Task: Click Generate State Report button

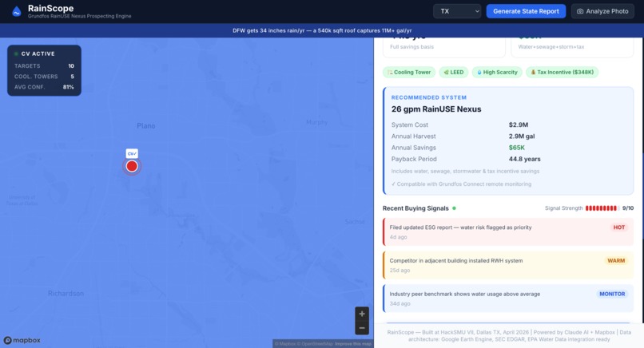Action: point(526,11)
